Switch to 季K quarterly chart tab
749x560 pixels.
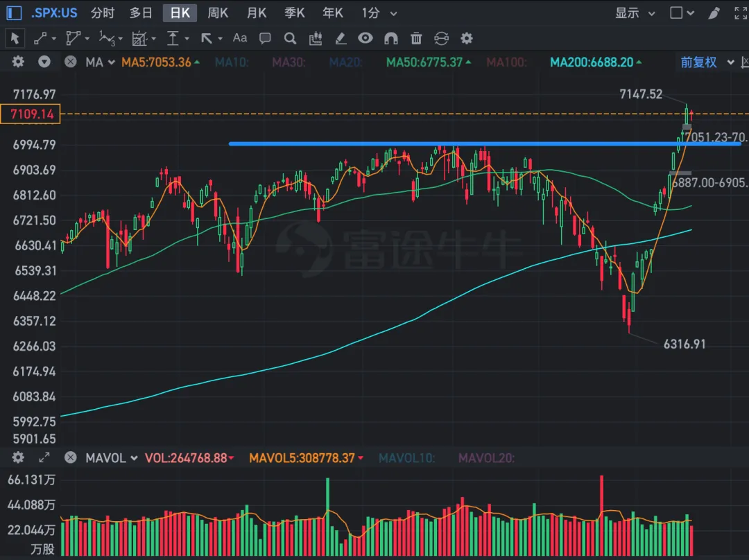pyautogui.click(x=294, y=13)
